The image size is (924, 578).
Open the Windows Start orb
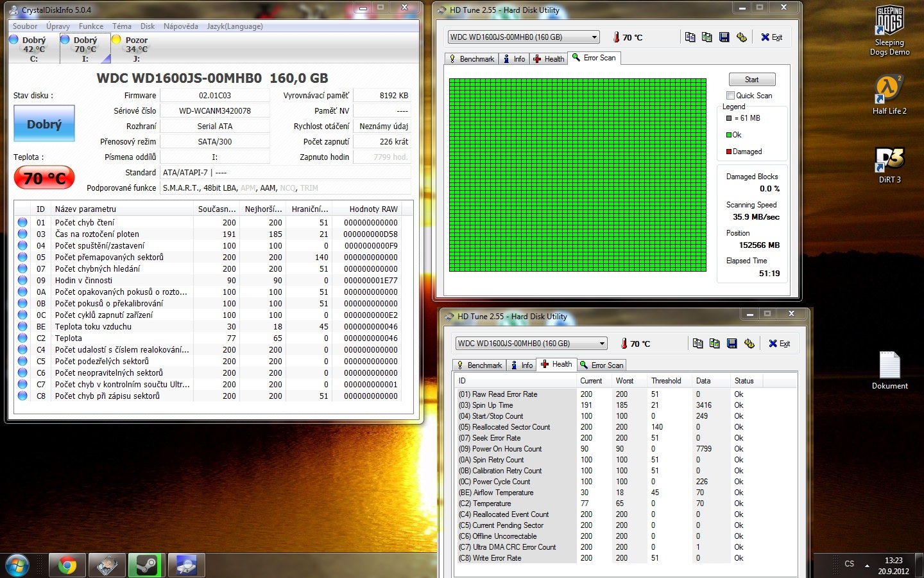click(x=17, y=565)
